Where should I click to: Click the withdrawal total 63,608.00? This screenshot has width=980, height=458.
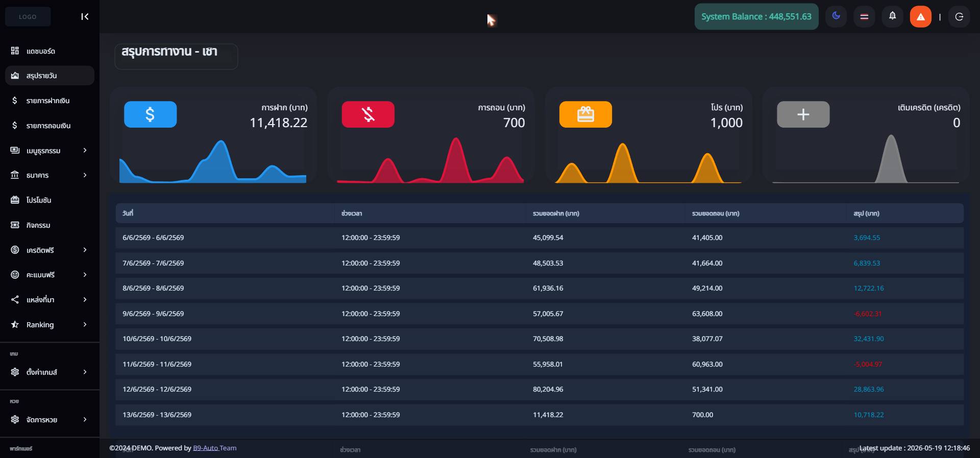point(707,314)
